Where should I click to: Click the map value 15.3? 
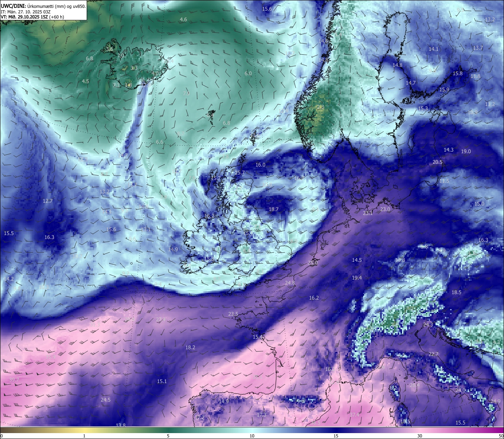(x=423, y=108)
